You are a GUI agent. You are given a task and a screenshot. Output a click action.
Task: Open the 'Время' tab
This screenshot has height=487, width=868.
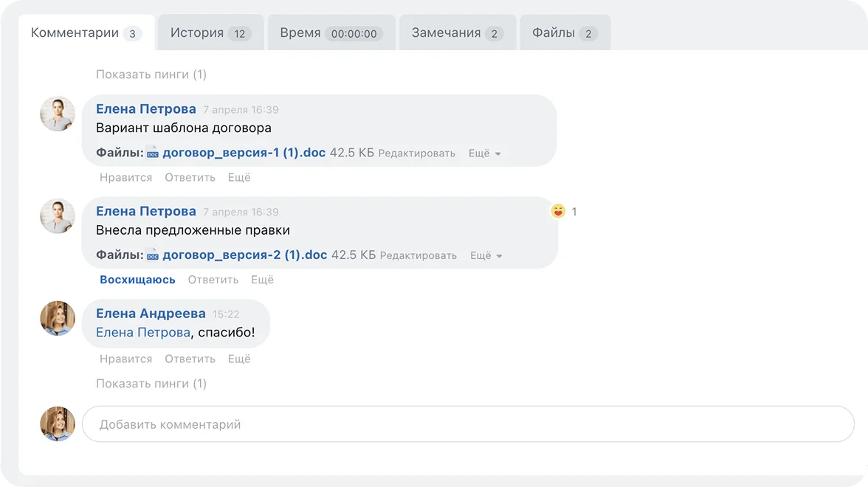(x=331, y=33)
